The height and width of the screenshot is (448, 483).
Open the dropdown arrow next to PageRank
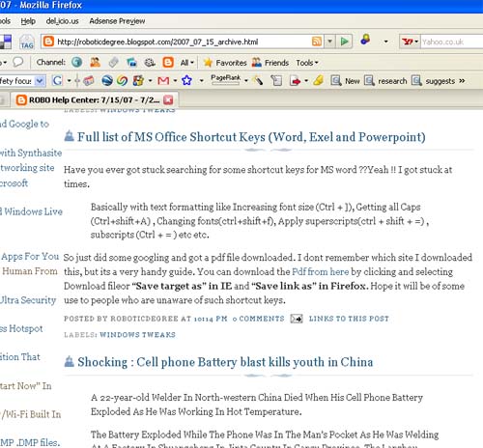click(x=246, y=80)
